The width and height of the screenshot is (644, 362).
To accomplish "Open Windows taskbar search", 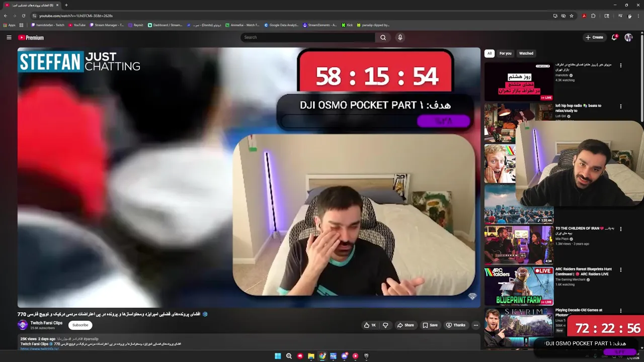I will (289, 356).
